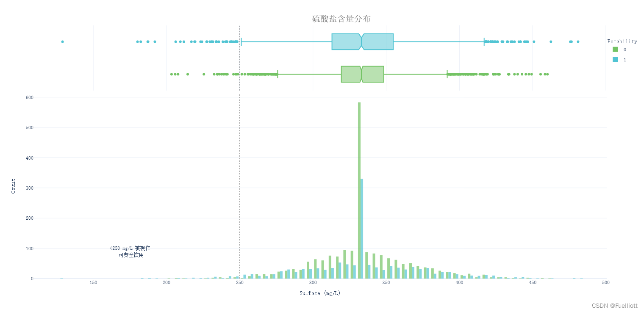644x312 pixels.
Task: Click the y-axis label Count
Action: click(13, 186)
